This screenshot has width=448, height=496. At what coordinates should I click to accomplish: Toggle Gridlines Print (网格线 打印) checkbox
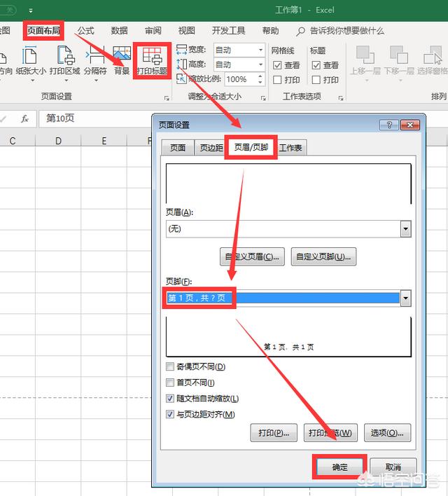click(x=277, y=80)
